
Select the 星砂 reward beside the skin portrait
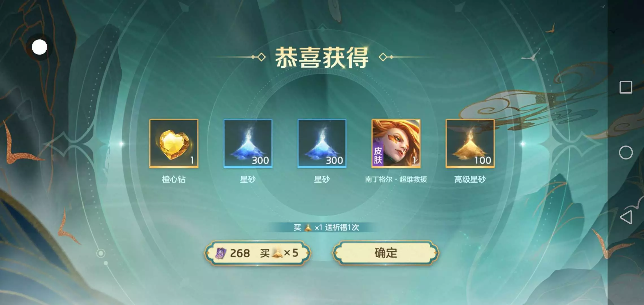tap(322, 143)
